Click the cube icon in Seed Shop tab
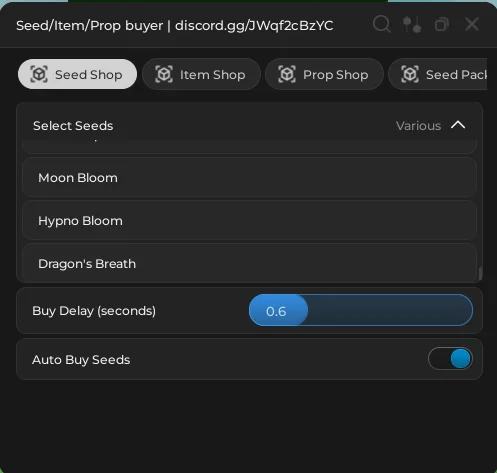The height and width of the screenshot is (473, 497). pyautogui.click(x=39, y=74)
